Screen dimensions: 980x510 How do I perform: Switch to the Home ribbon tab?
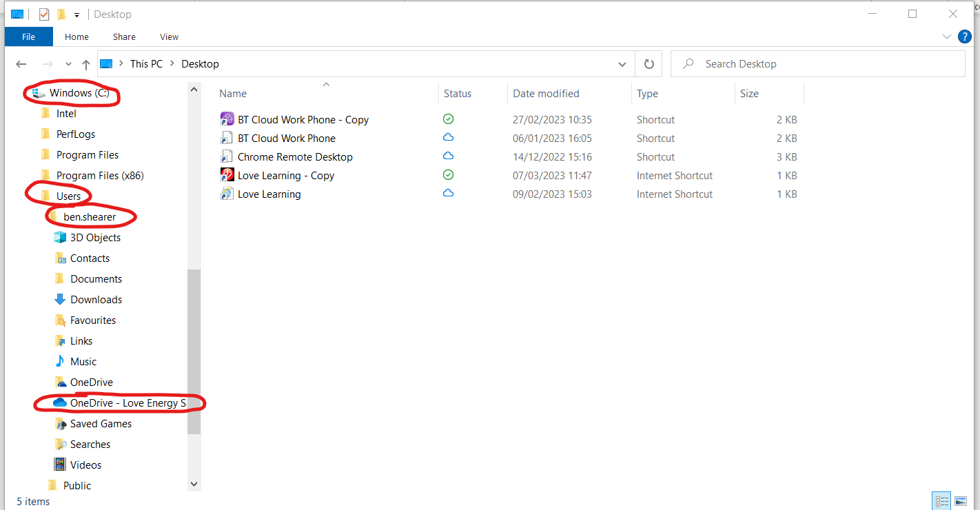click(x=76, y=37)
